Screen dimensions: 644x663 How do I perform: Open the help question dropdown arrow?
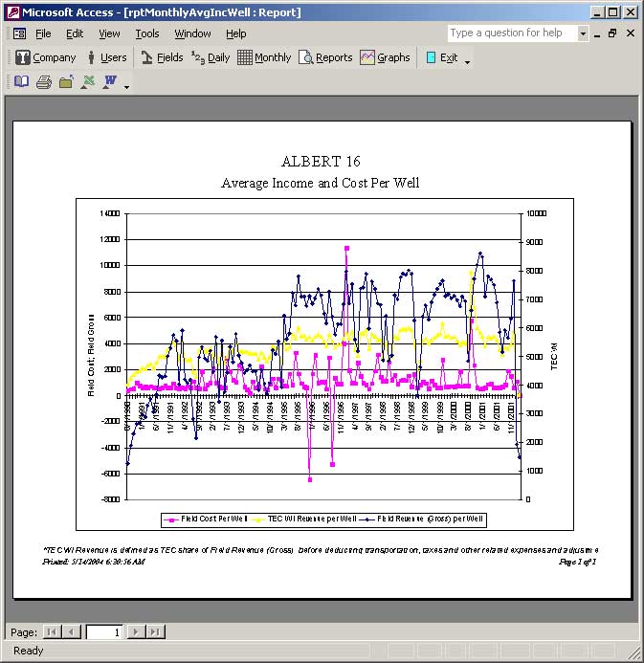(583, 33)
